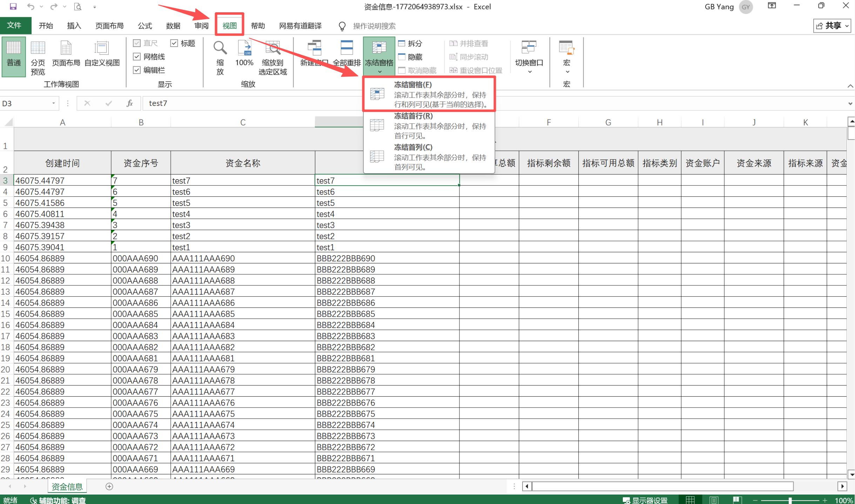Image resolution: width=855 pixels, height=504 pixels.
Task: Open Custom Views dialog
Action: (x=102, y=54)
